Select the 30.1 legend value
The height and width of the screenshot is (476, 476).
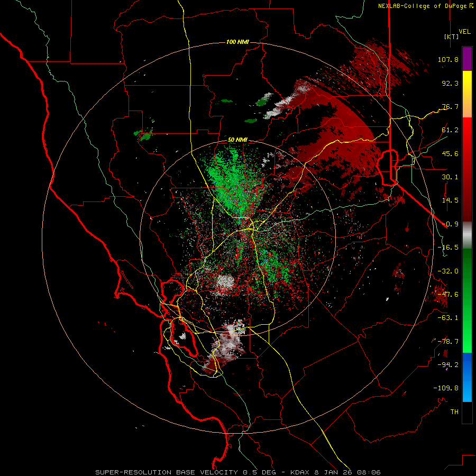(x=450, y=177)
